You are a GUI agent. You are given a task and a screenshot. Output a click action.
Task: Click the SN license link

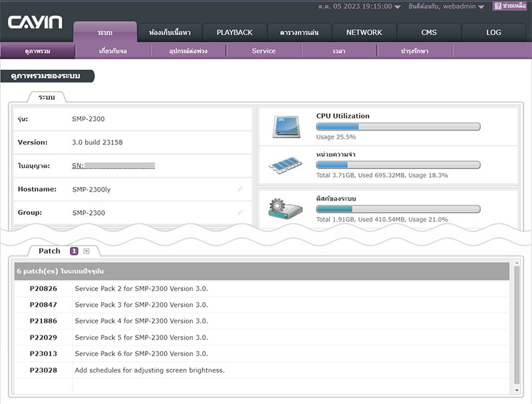(113, 166)
